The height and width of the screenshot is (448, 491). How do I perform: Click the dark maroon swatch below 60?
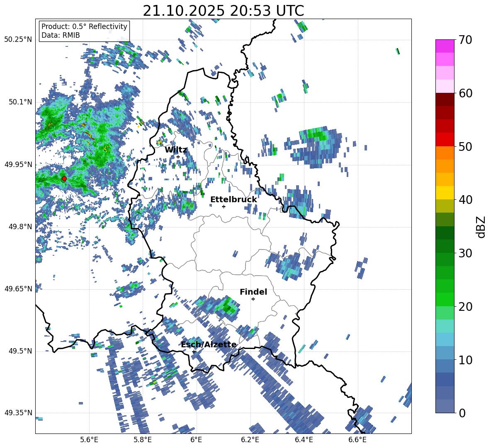click(445, 99)
